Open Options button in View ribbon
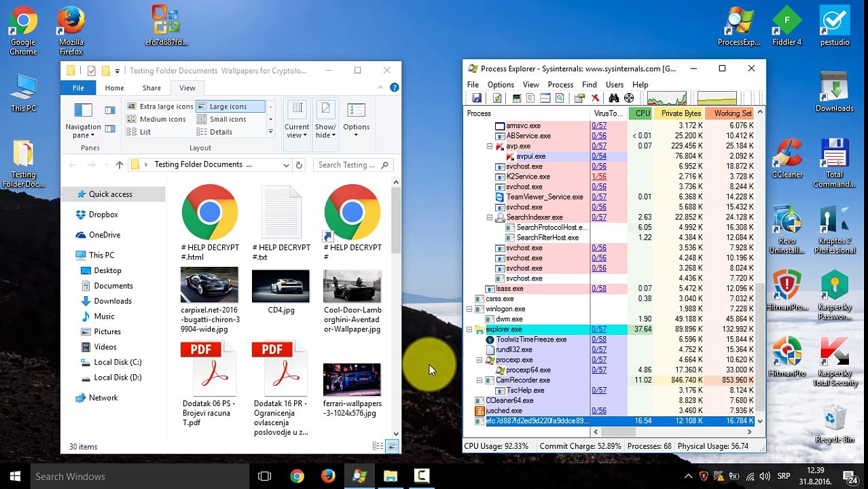868x489 pixels. [356, 121]
